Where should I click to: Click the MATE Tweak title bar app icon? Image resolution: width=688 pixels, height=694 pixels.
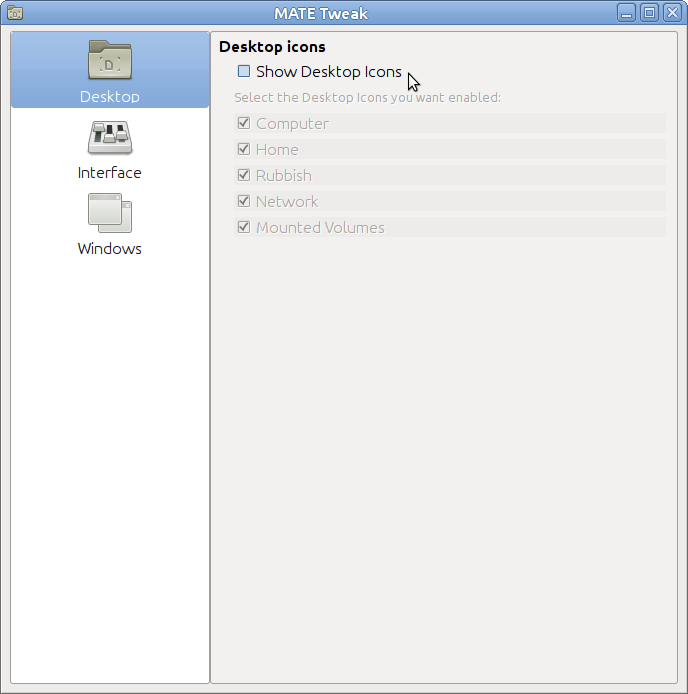pos(15,13)
